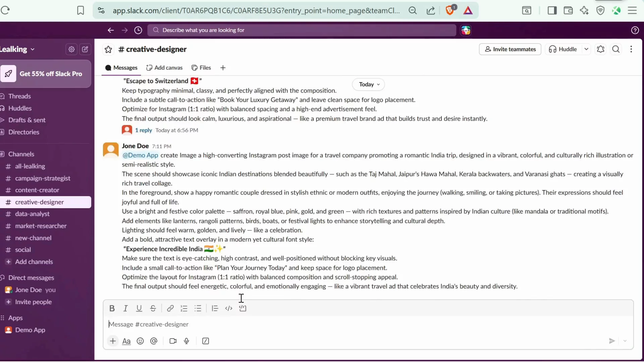Toggle bold formatting
The height and width of the screenshot is (362, 644).
[112, 308]
